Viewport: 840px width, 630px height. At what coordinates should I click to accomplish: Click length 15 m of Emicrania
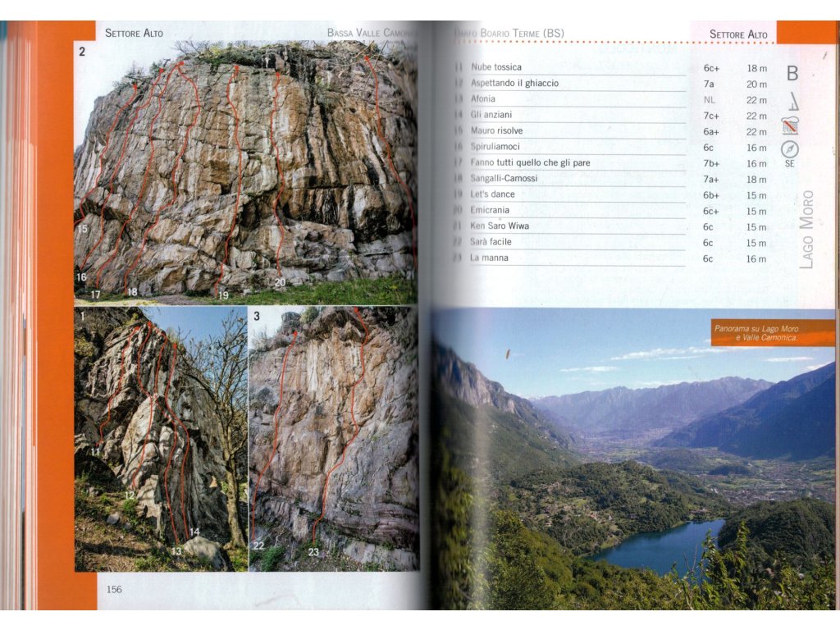756,212
